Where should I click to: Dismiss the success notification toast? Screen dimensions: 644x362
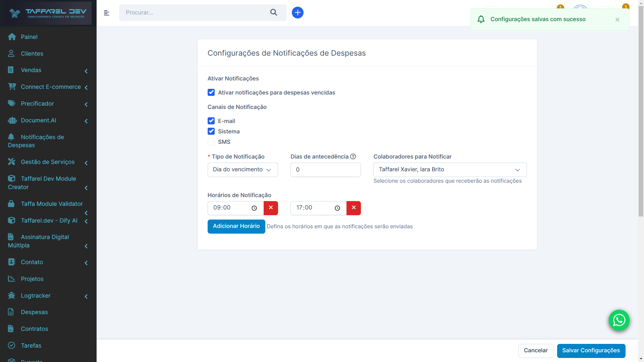[x=617, y=19]
